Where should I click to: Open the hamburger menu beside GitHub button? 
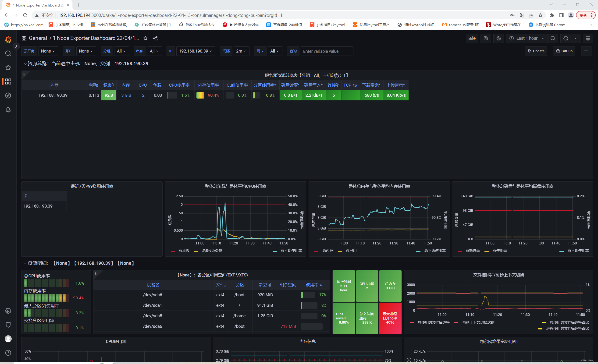586,51
